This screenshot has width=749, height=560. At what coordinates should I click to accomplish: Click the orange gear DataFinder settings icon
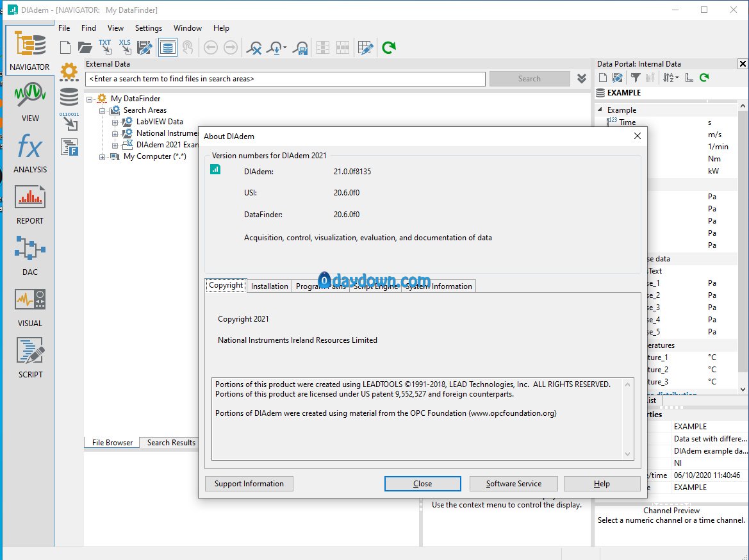[x=69, y=72]
